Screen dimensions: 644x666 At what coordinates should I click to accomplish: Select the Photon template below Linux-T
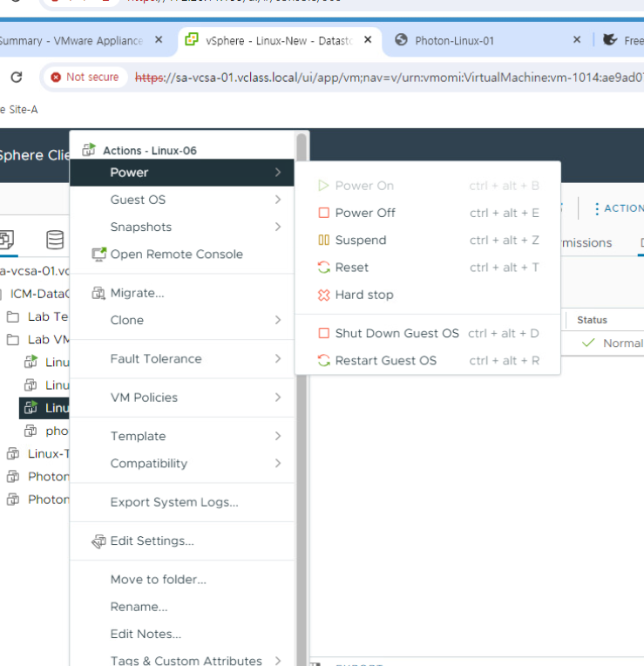coord(49,477)
